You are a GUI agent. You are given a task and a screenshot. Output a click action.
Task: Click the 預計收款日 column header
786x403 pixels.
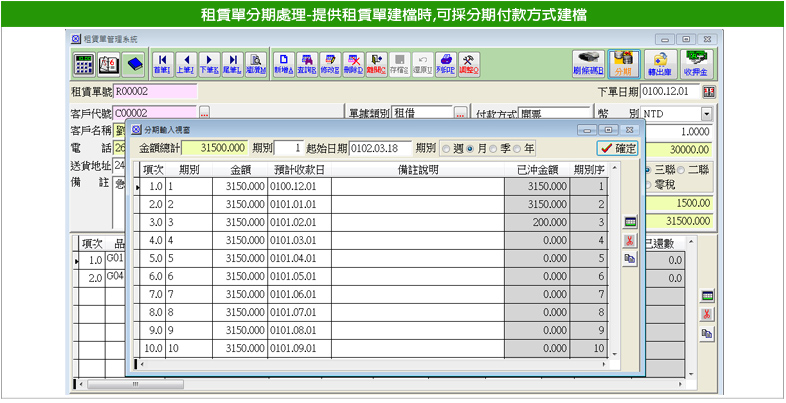click(x=299, y=170)
